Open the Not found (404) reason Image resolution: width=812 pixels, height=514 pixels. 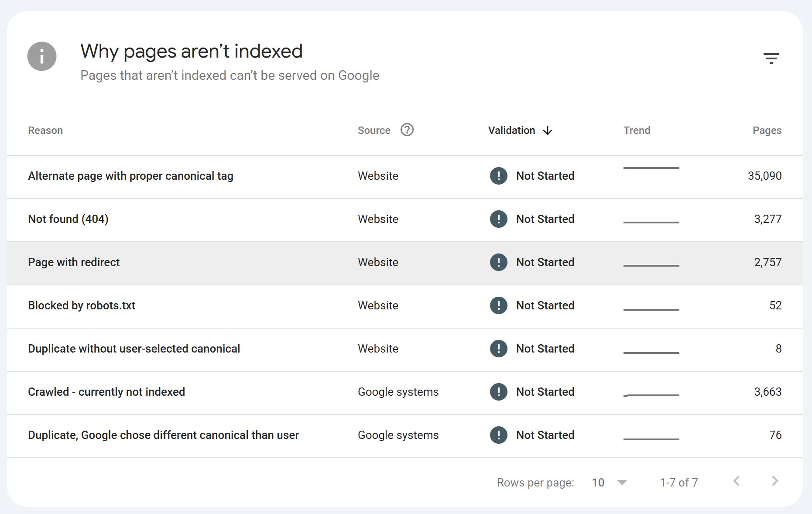(x=68, y=219)
